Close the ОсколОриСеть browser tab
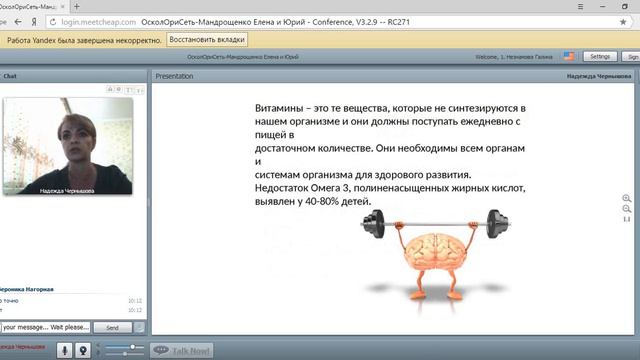Viewport: 640px width, 360px height. point(62,7)
